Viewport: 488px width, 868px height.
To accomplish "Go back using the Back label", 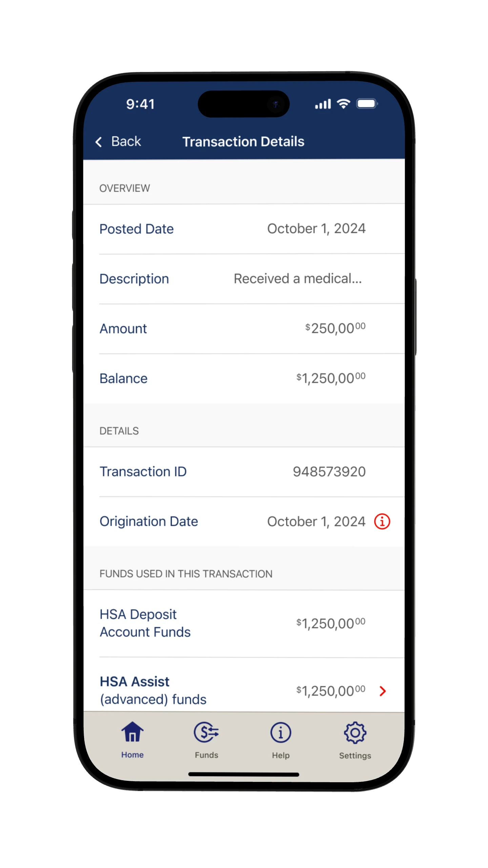I will pos(126,141).
